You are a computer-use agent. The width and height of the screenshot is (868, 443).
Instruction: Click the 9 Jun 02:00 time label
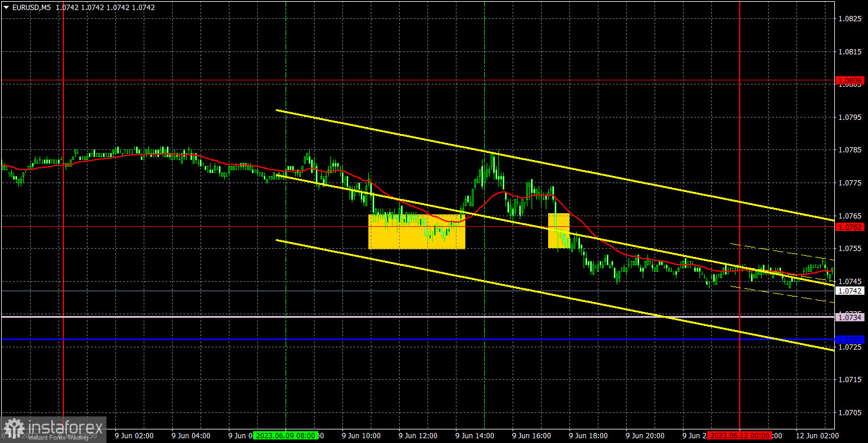tap(134, 436)
